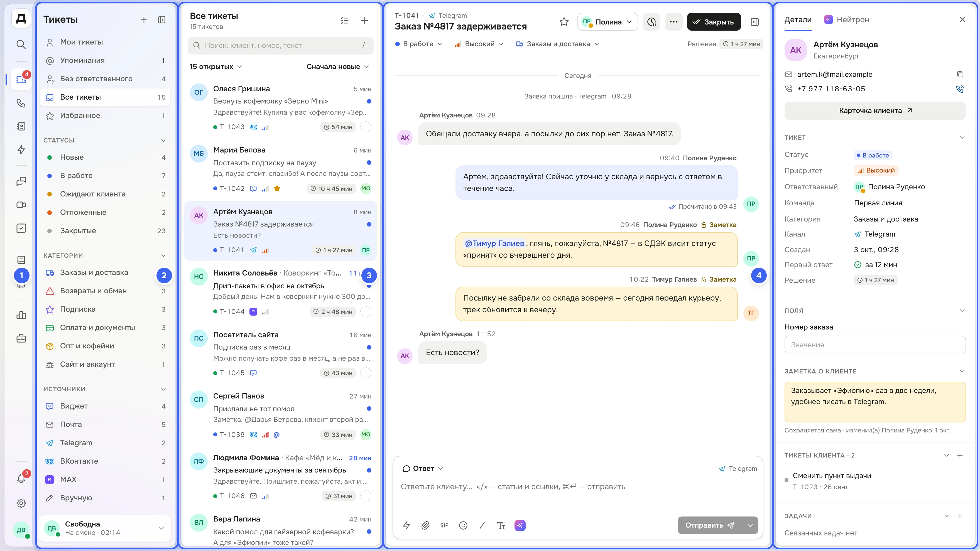Open the AI assistant icon in reply toolbar
The image size is (980, 551).
click(520, 525)
